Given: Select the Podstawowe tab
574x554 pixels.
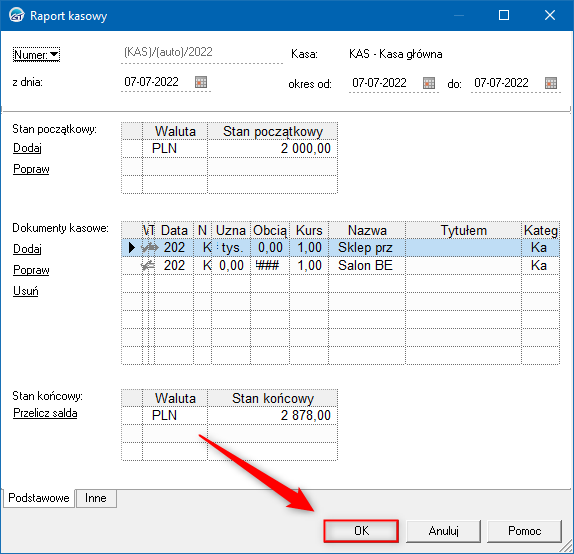Looking at the screenshot, I should (x=39, y=498).
